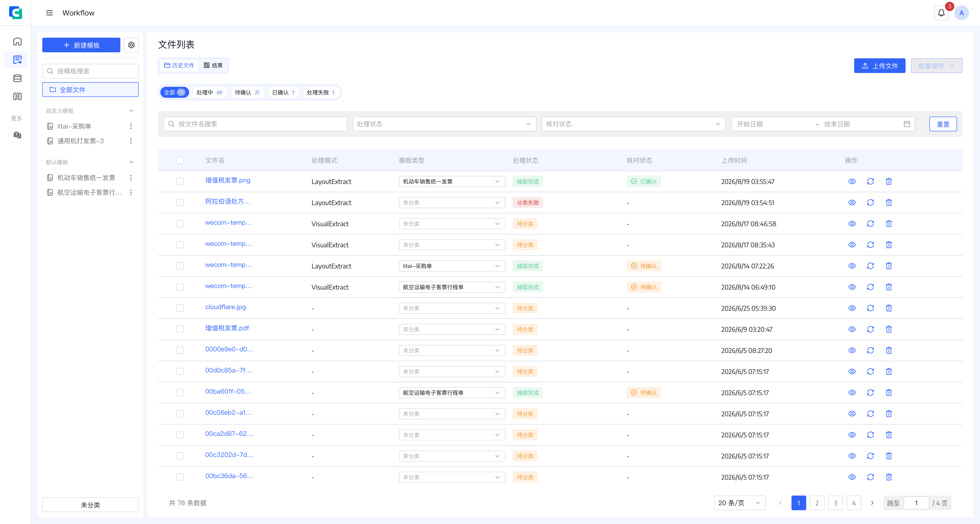Open the 20 条/页 page size dropdown
Viewport: 980px width, 524px height.
740,503
